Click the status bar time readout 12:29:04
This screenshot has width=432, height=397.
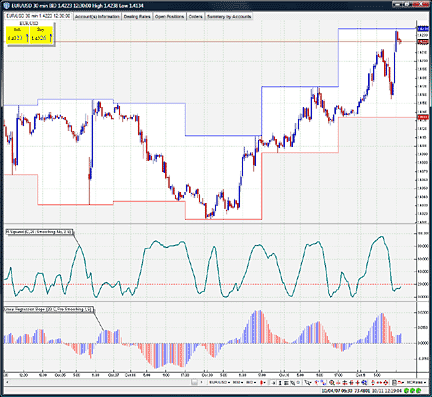[393, 391]
